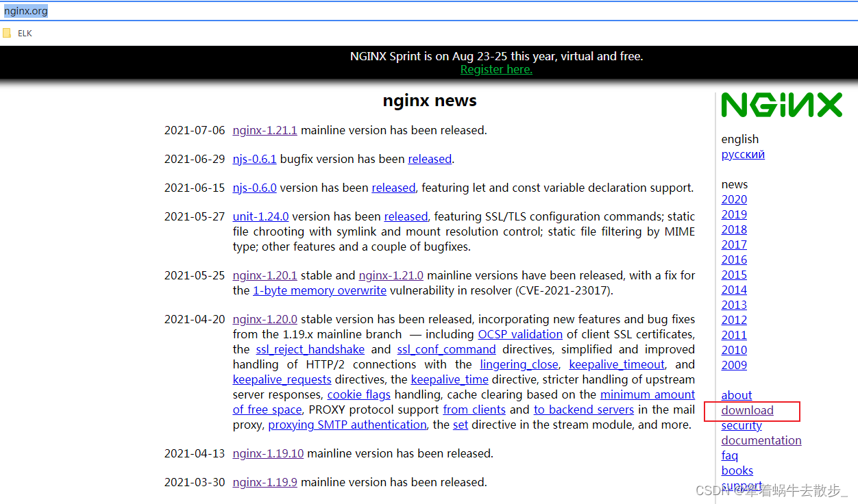Go to the documentation page
Screen dimensions: 858x504
point(761,440)
